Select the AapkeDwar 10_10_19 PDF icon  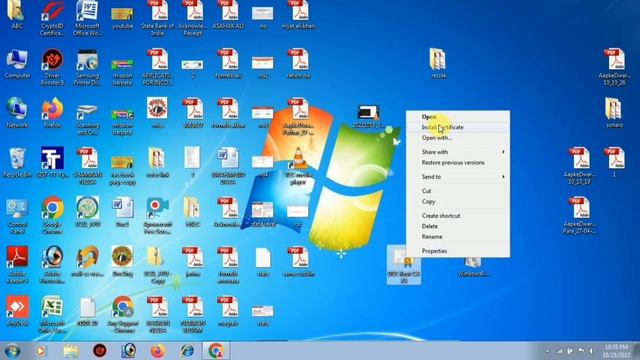(579, 166)
